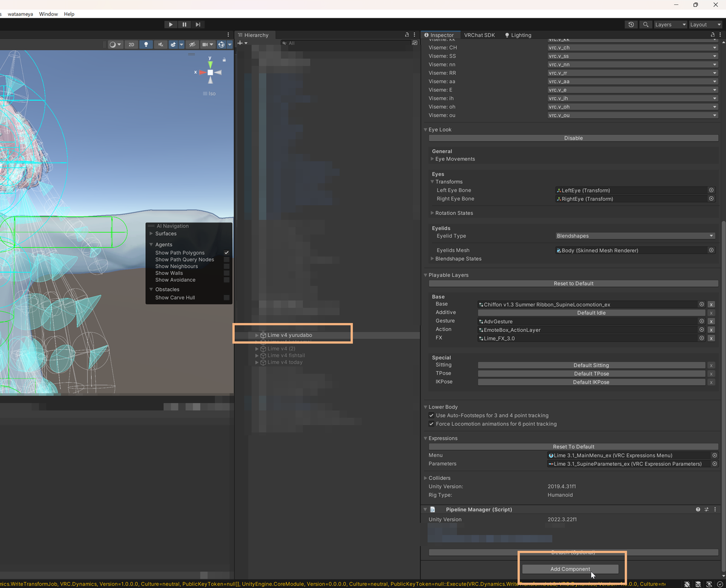726x588 pixels.
Task: Open the Scene view kebab menu
Action: [x=228, y=35]
